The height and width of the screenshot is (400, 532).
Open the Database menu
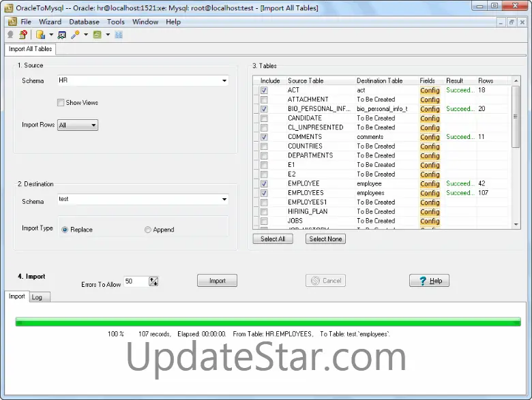point(84,22)
